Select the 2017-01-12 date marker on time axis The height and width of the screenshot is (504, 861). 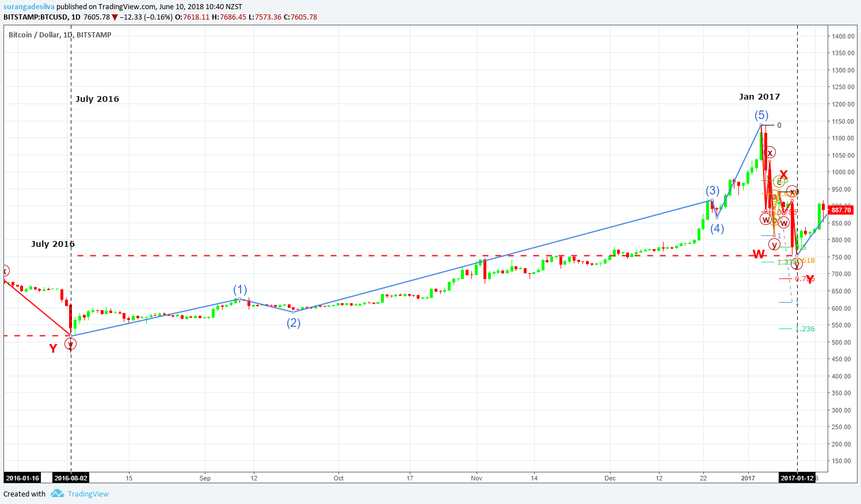coord(797,478)
